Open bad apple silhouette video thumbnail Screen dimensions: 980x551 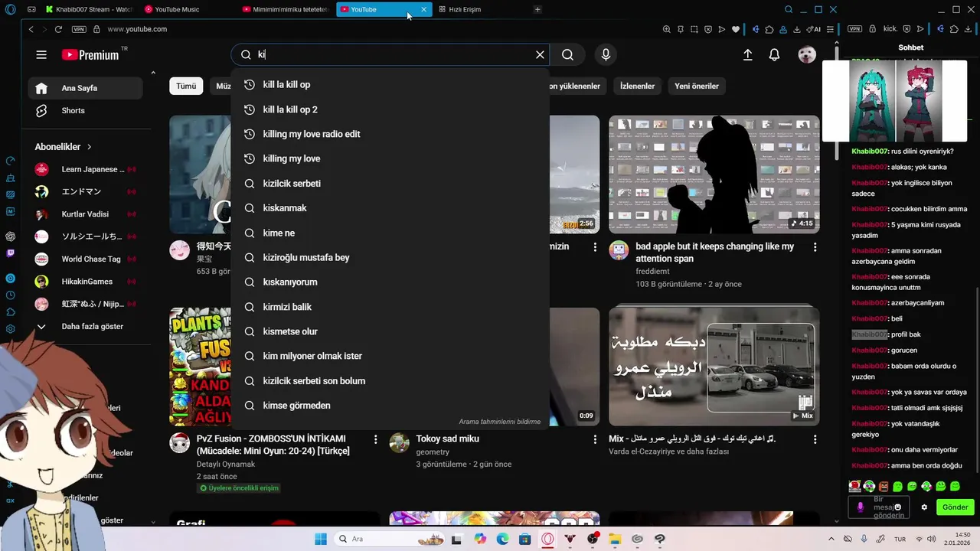pos(714,174)
